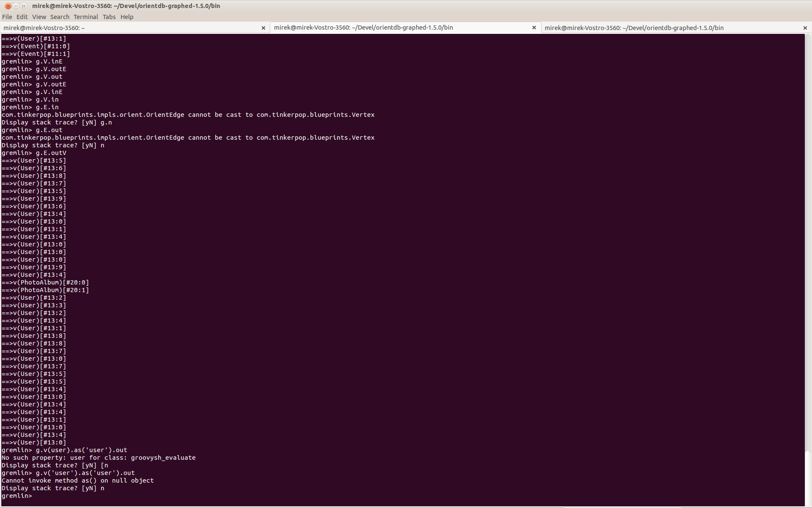Click the Tabs menu item
This screenshot has width=812, height=508.
(109, 17)
